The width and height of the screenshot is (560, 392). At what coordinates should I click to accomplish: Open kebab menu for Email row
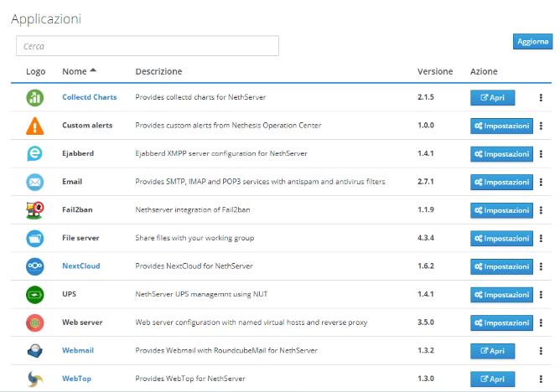pyautogui.click(x=541, y=182)
